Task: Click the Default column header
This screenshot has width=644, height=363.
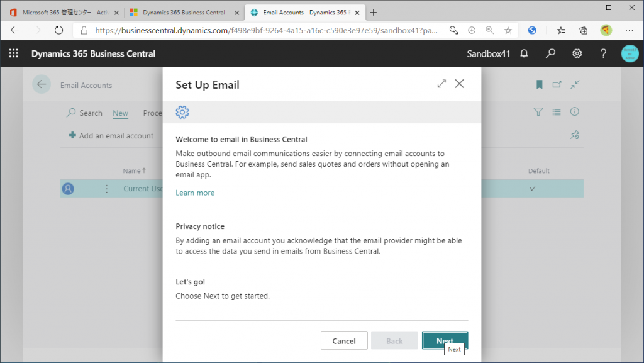Action: pos(538,171)
